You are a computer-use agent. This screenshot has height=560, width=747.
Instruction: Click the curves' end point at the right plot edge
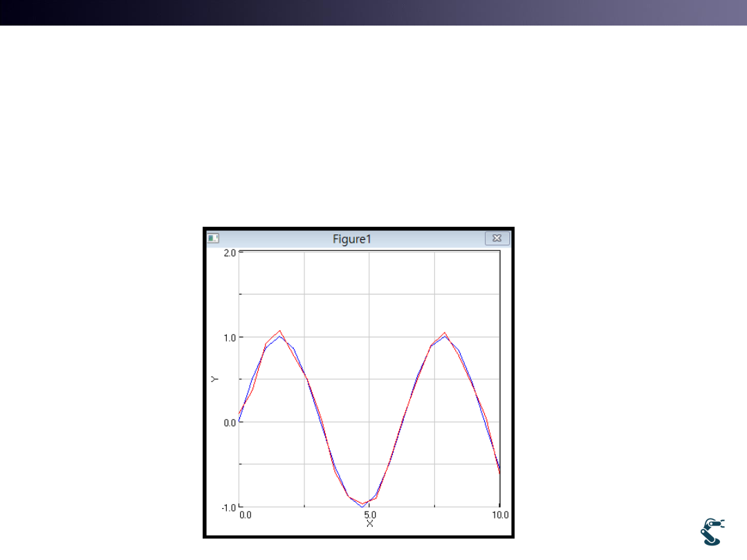click(x=499, y=472)
